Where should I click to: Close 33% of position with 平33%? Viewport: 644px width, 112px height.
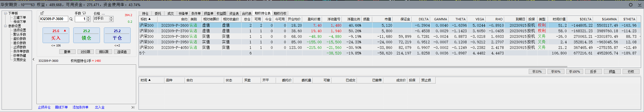(537, 72)
